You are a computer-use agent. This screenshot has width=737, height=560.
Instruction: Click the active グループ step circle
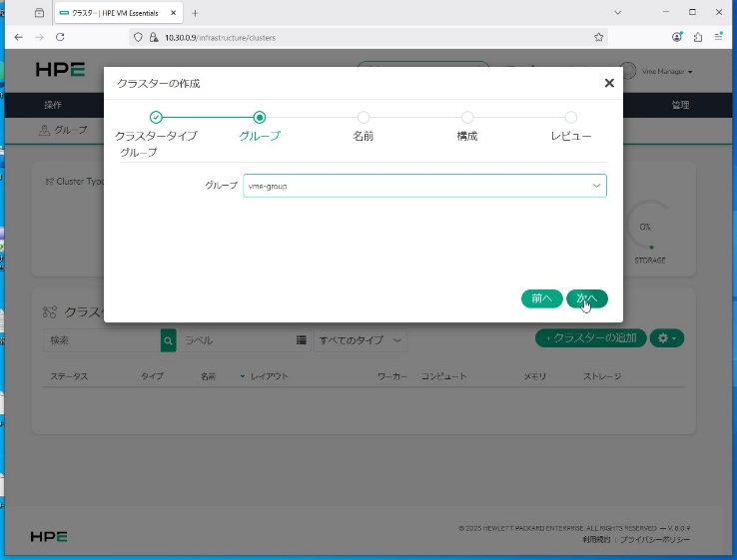pyautogui.click(x=260, y=118)
